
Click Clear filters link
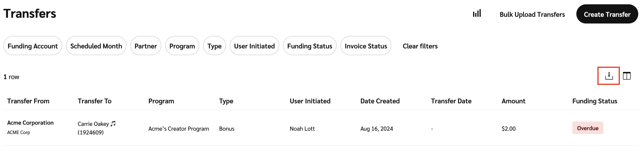point(420,46)
